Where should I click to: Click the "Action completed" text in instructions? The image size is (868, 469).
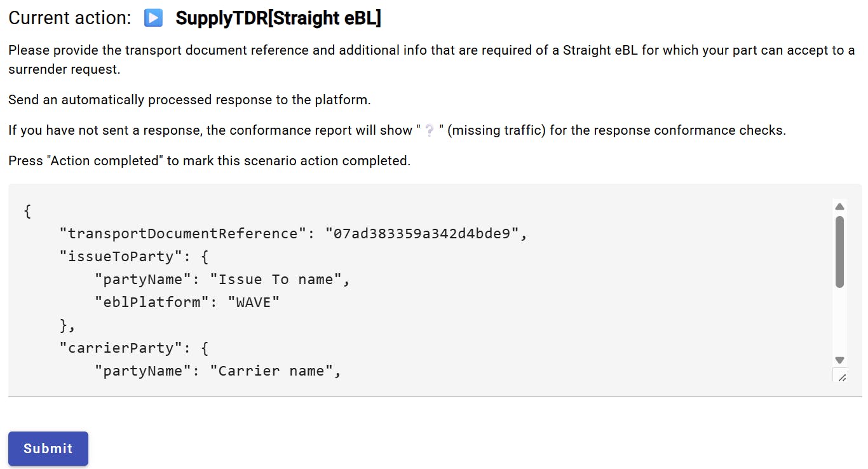(102, 161)
